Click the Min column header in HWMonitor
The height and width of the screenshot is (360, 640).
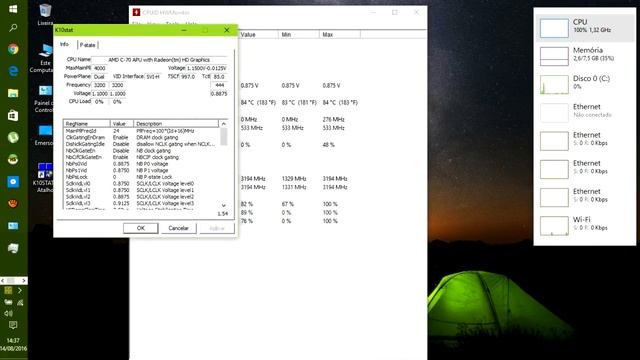pos(299,35)
